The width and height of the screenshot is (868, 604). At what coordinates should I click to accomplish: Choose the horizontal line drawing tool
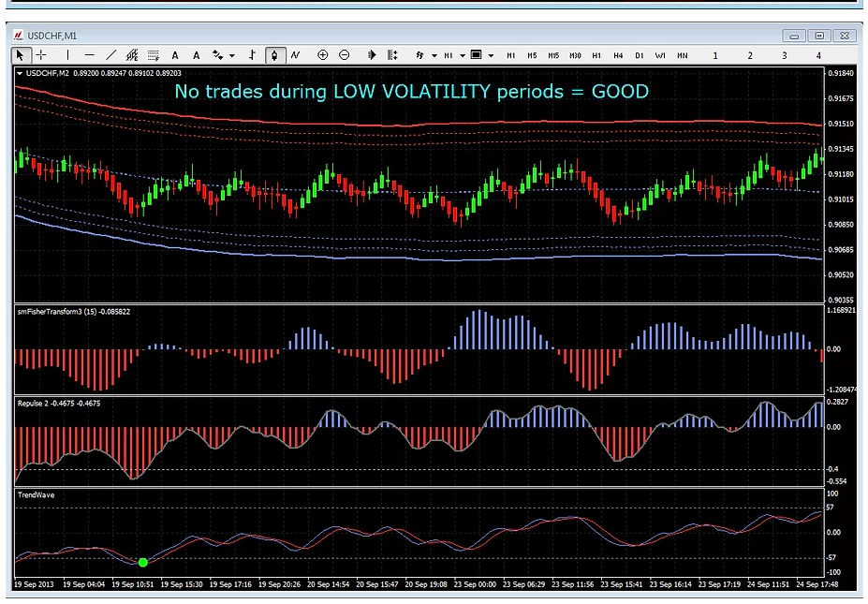pyautogui.click(x=89, y=55)
